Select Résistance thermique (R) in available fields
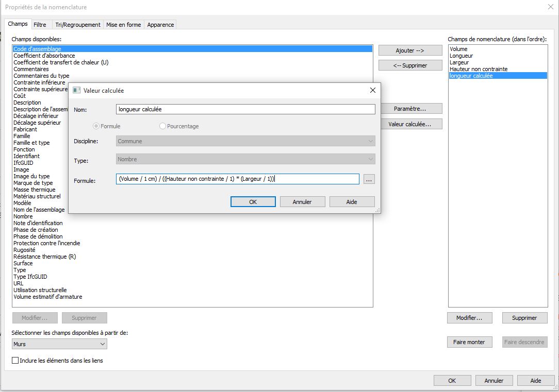The image size is (559, 392). tap(44, 257)
